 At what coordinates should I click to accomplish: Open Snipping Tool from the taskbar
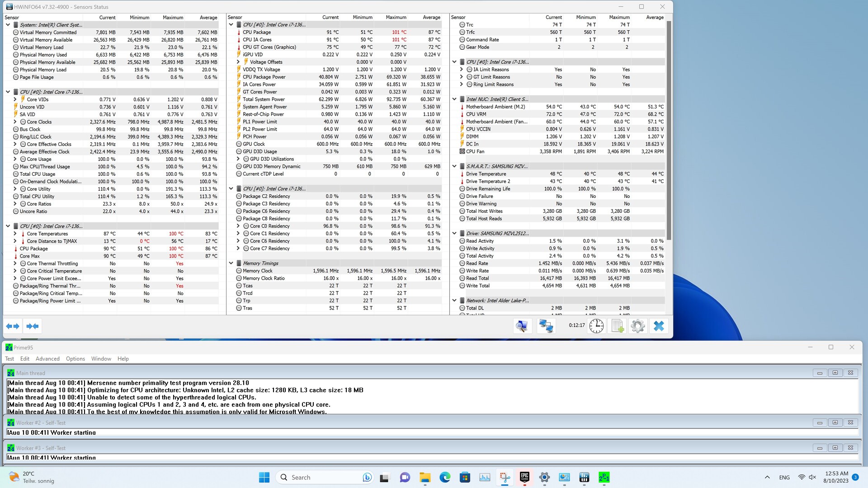(505, 477)
